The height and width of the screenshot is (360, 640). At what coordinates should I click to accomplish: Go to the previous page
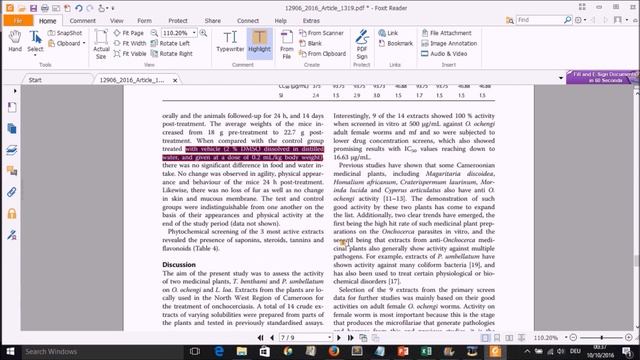[x=272, y=338]
